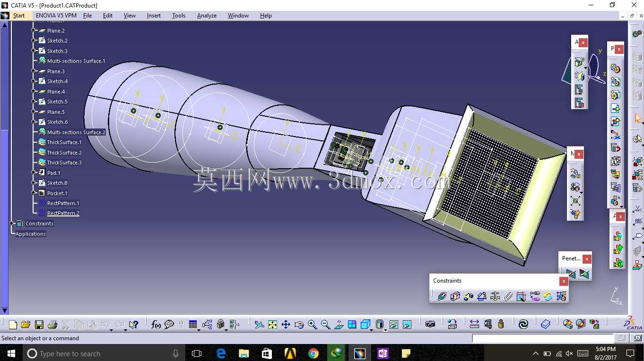
Task: Select RectPattern.2 in the tree
Action: point(63,213)
